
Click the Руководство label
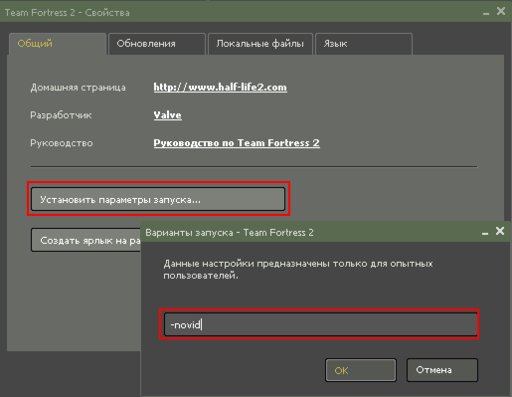tap(62, 143)
